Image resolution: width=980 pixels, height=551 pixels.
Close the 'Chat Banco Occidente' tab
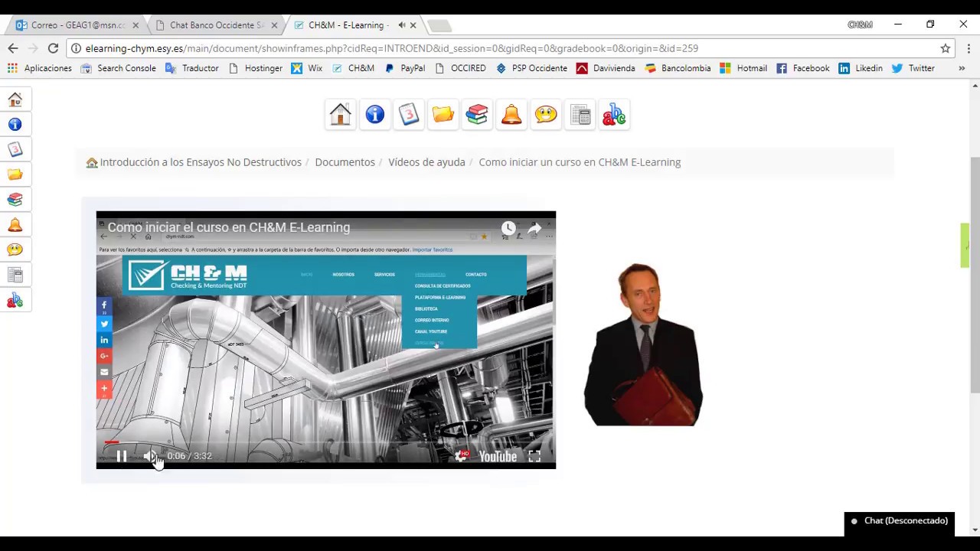274,25
